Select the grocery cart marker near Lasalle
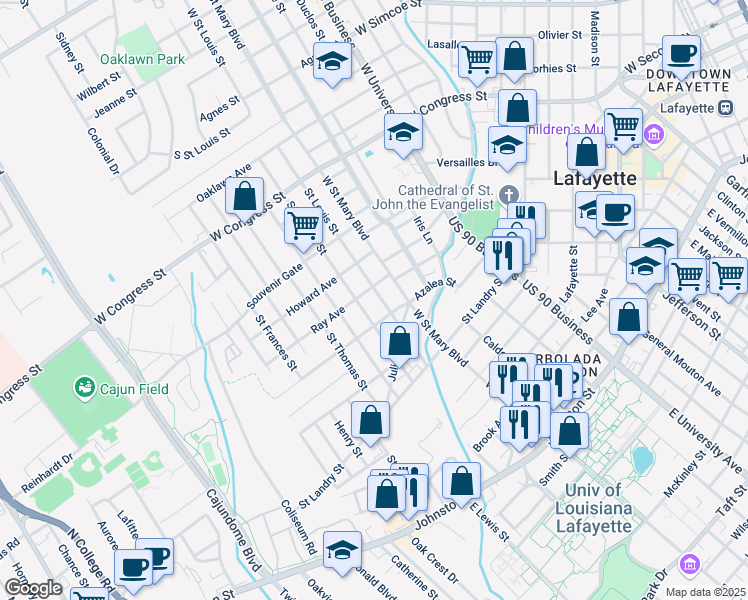Screen dimensions: 748x600 pyautogui.click(x=477, y=61)
